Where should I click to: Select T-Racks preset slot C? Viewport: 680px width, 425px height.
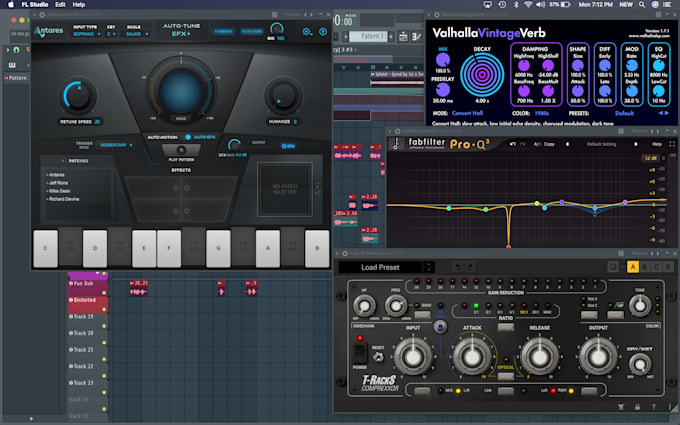click(x=657, y=267)
